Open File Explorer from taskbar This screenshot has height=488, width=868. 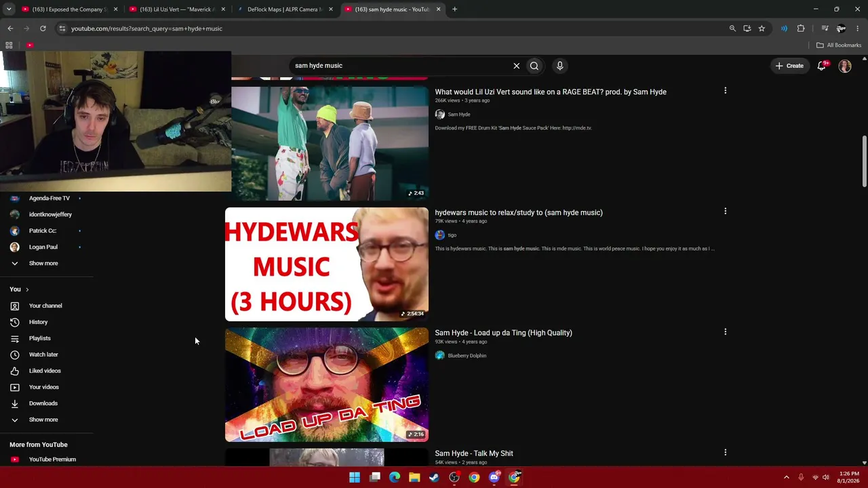[414, 477]
